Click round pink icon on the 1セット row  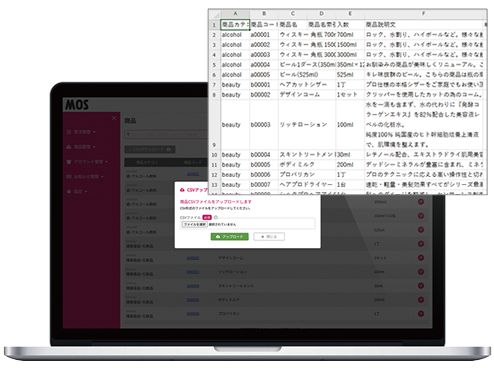[x=421, y=258]
